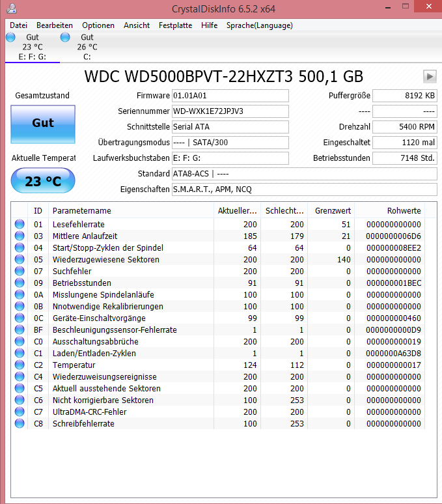Click the ID column header
The image size is (442, 504).
pyautogui.click(x=38, y=210)
